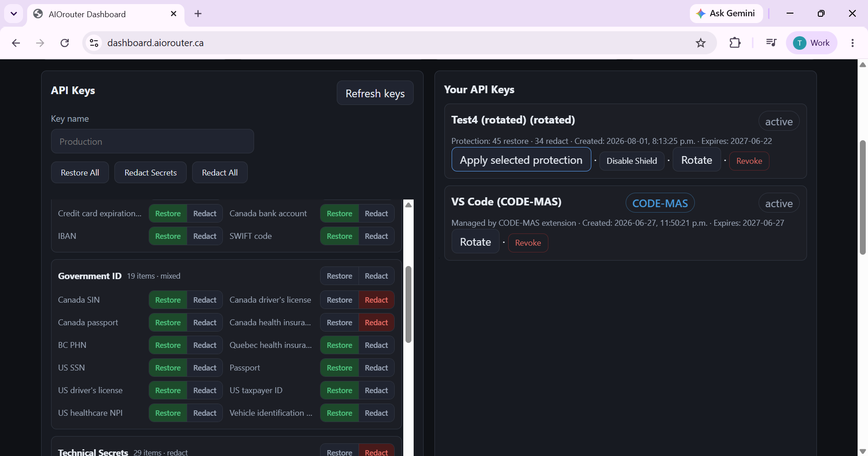Click Redact All preset

pos(220,173)
